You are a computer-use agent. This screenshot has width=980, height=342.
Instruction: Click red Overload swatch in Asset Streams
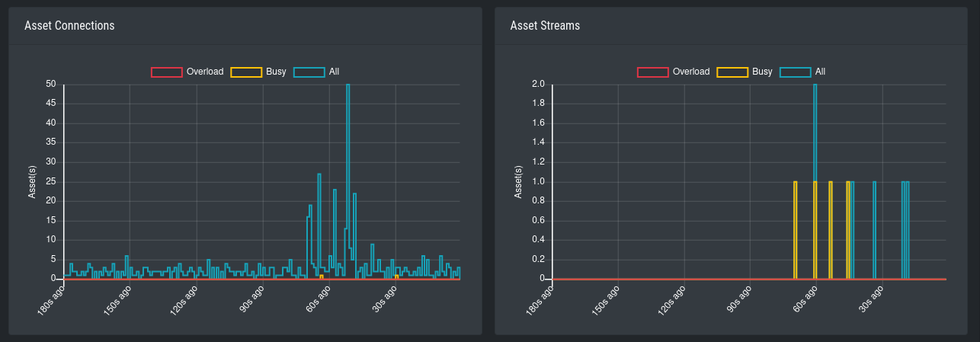pos(653,72)
